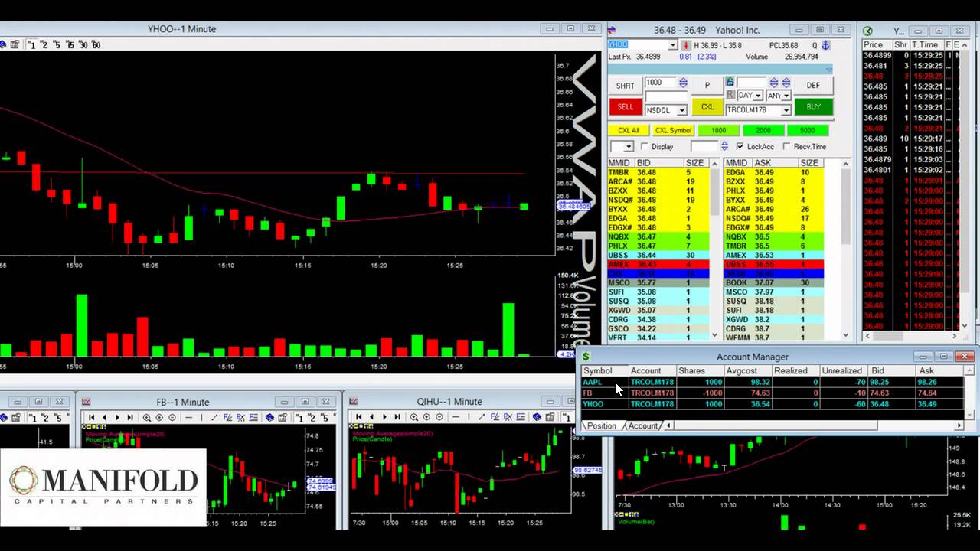The height and width of the screenshot is (551, 980).
Task: Click the CXL Symbol button
Action: point(674,130)
